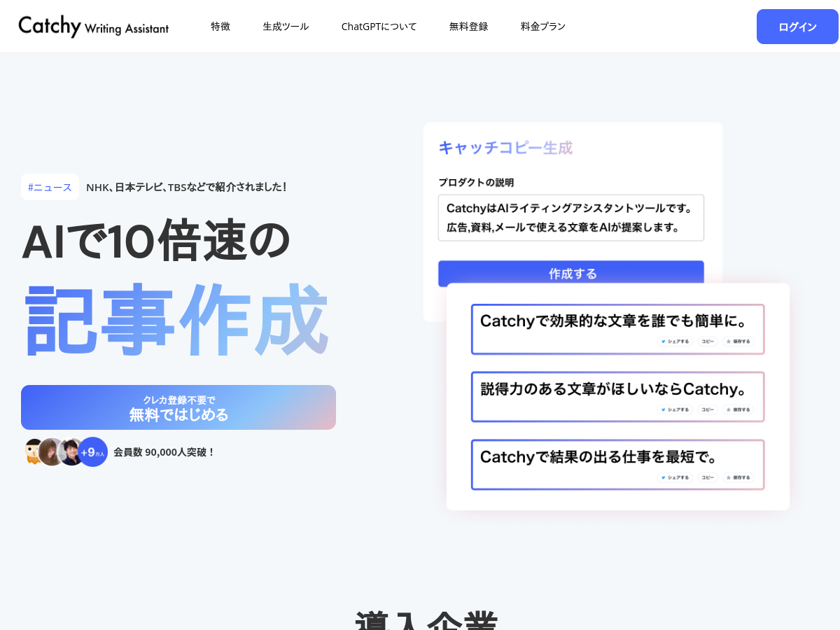Save the Catchyで結果の出る仕事 result

(738, 477)
